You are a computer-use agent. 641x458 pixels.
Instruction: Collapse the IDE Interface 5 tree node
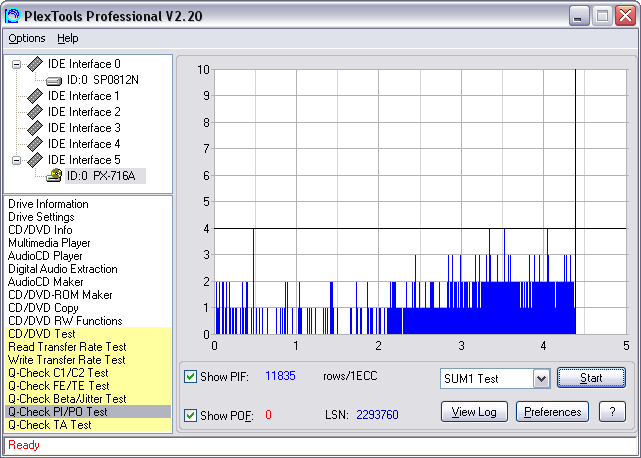click(16, 160)
